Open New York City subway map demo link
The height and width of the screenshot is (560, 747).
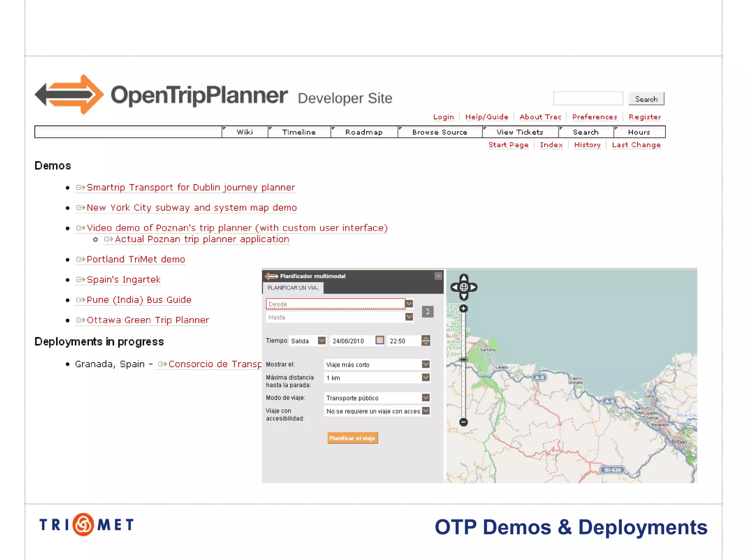[186, 208]
